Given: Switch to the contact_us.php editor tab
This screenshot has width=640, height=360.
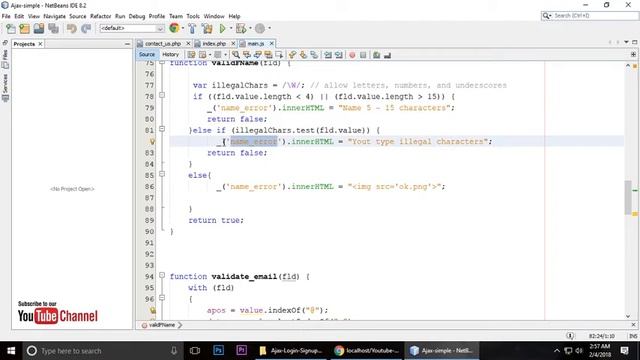Looking at the screenshot, I should tap(162, 43).
